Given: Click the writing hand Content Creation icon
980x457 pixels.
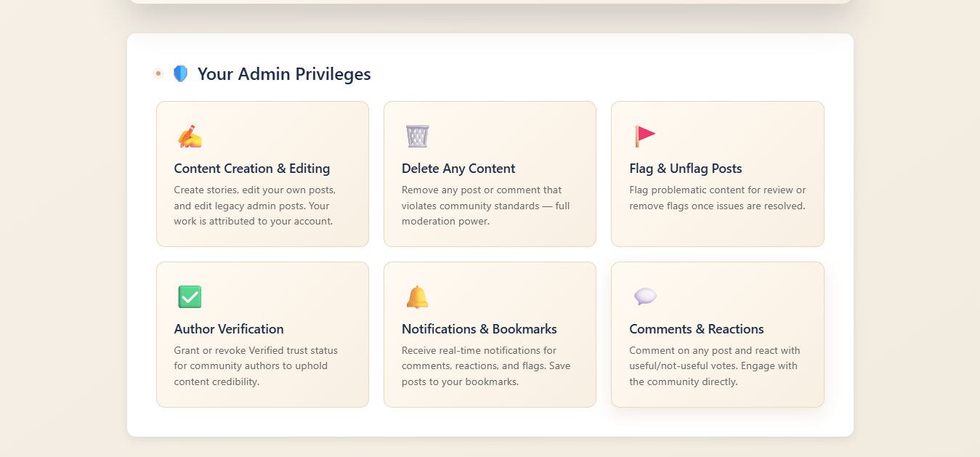Looking at the screenshot, I should 190,137.
